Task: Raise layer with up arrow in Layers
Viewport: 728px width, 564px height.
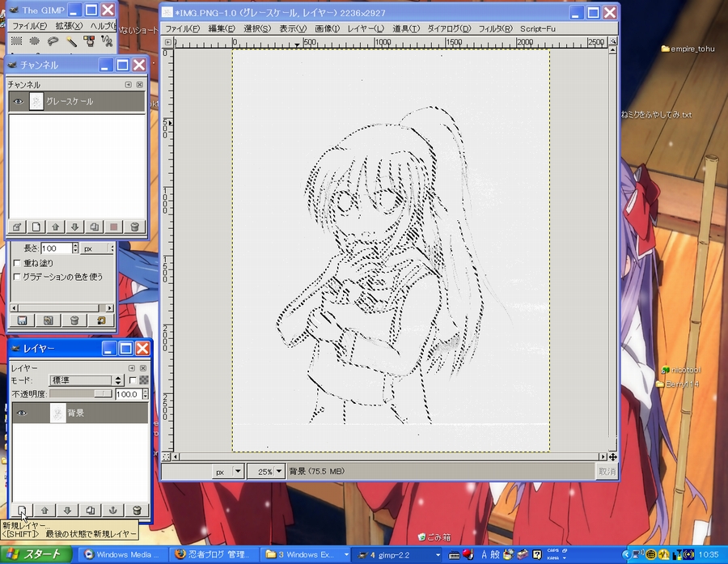Action: (44, 510)
